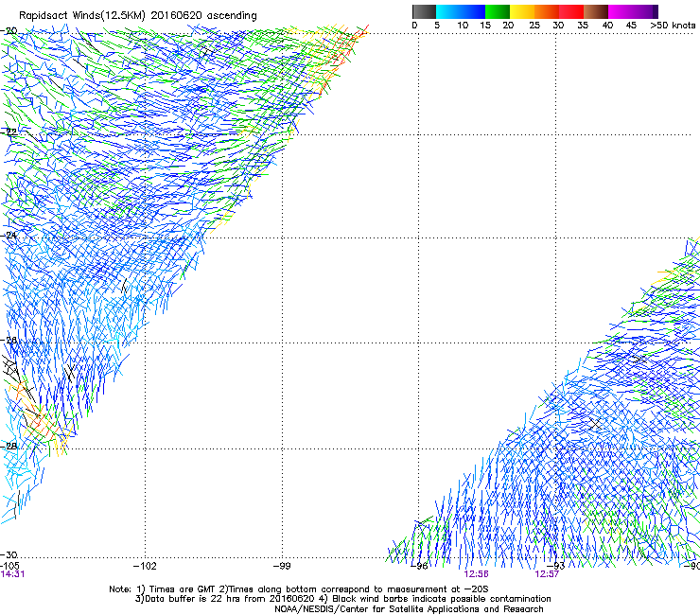Click the yellow 20-25 knots legend color
Screen dimensions: 700x615
[x=522, y=11]
